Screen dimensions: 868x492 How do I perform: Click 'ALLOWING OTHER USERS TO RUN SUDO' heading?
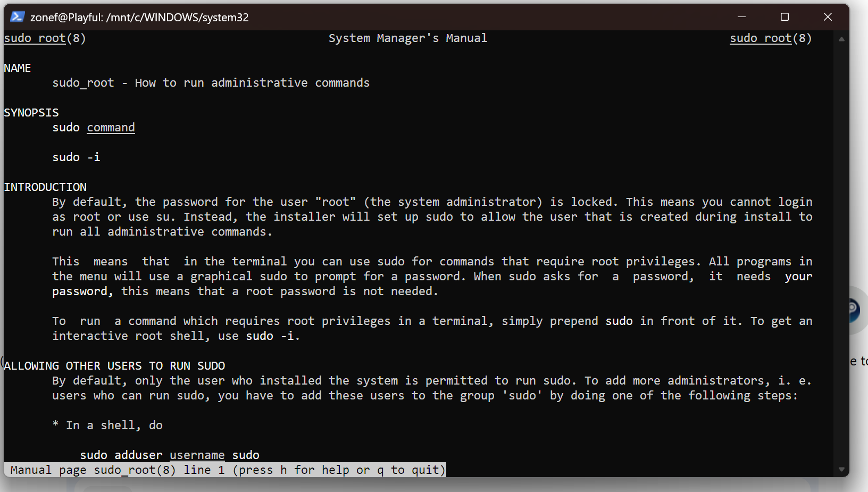(114, 366)
